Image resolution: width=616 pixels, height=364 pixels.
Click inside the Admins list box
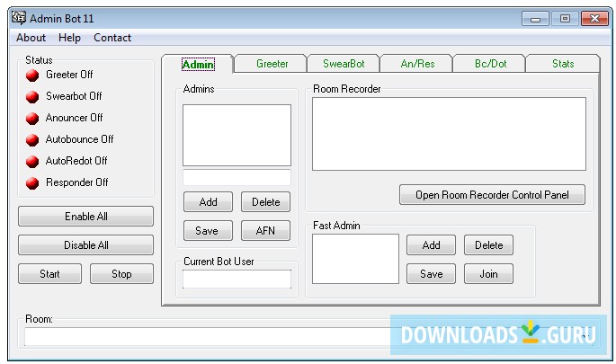tap(237, 135)
